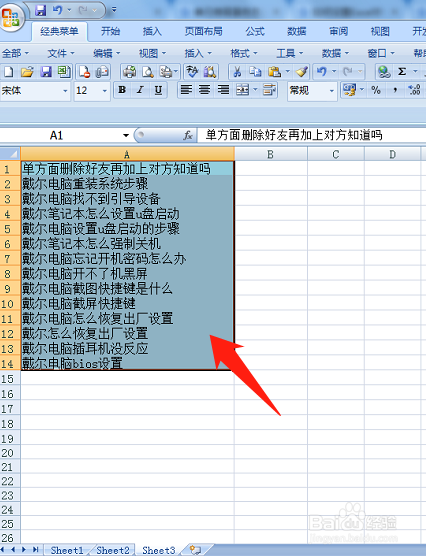Image resolution: width=426 pixels, height=556 pixels.
Task: Click the formula bar text field
Action: pos(311,135)
